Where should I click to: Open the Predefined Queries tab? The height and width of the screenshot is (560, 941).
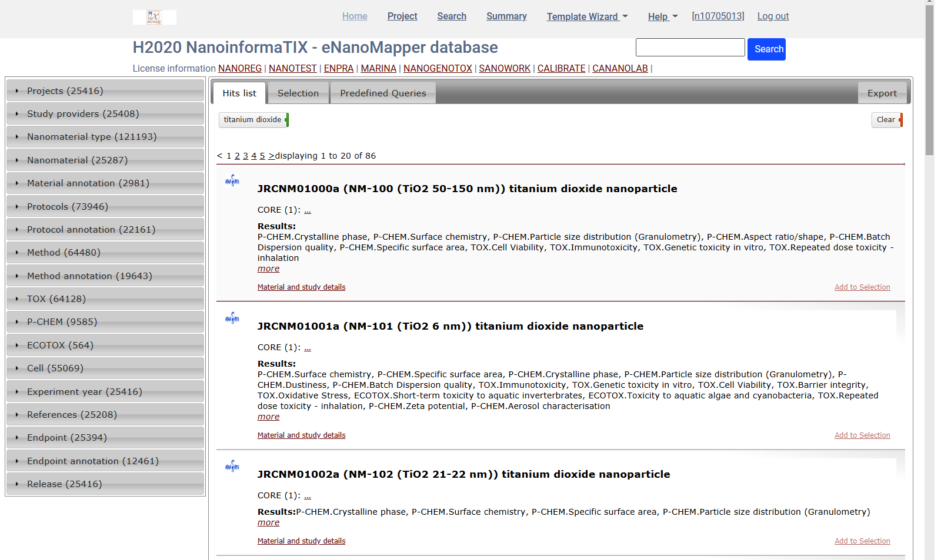[383, 93]
